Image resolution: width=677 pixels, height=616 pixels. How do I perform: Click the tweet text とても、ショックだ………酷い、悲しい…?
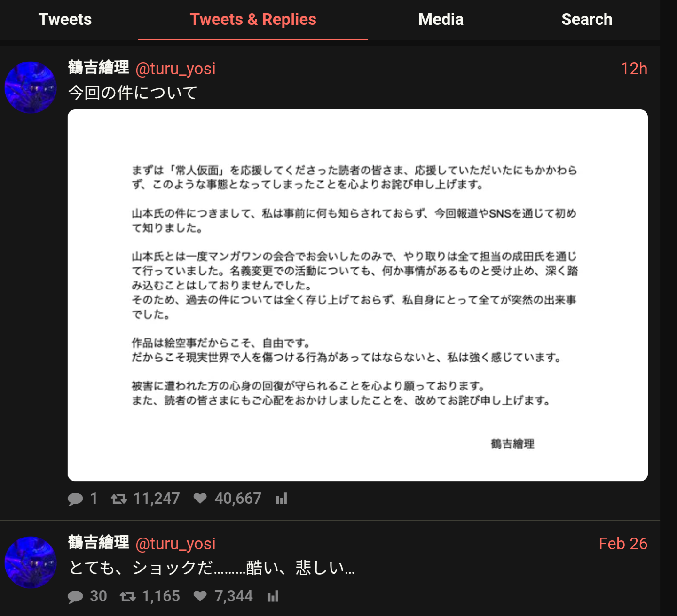click(x=212, y=568)
